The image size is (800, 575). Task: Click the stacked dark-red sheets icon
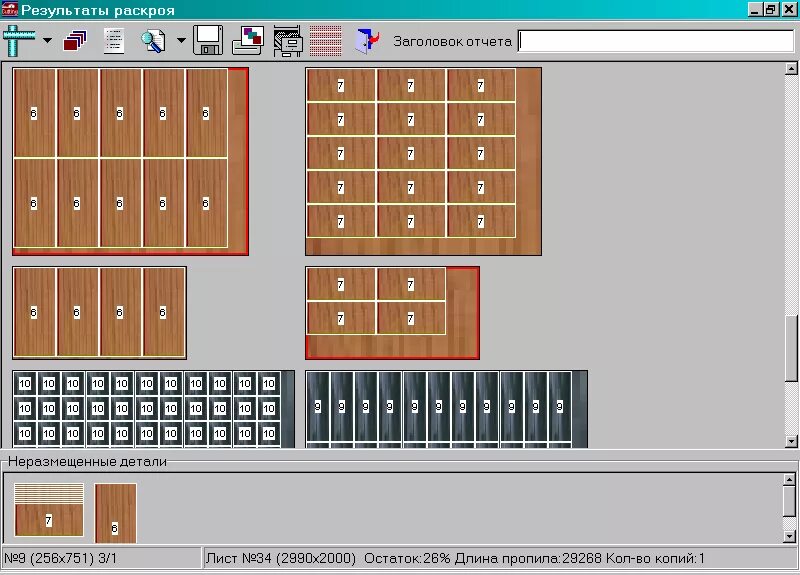[74, 41]
